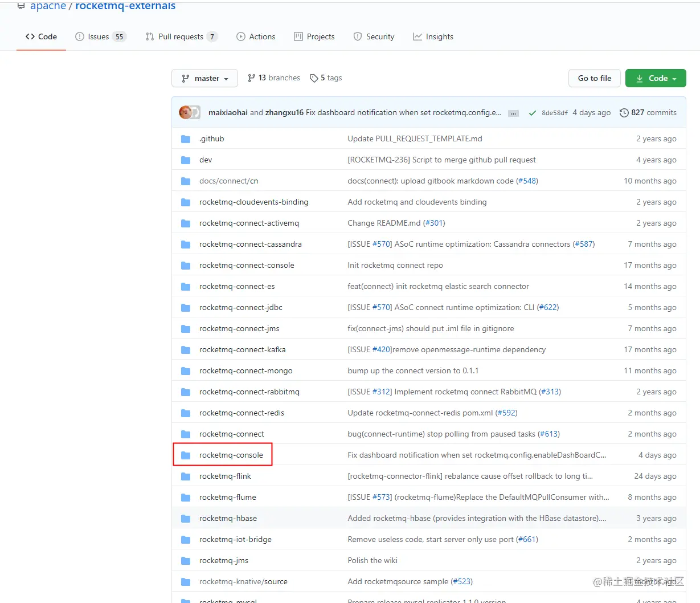Click folder icon for rocketmq-console
Viewport: 700px width, 603px height.
186,455
